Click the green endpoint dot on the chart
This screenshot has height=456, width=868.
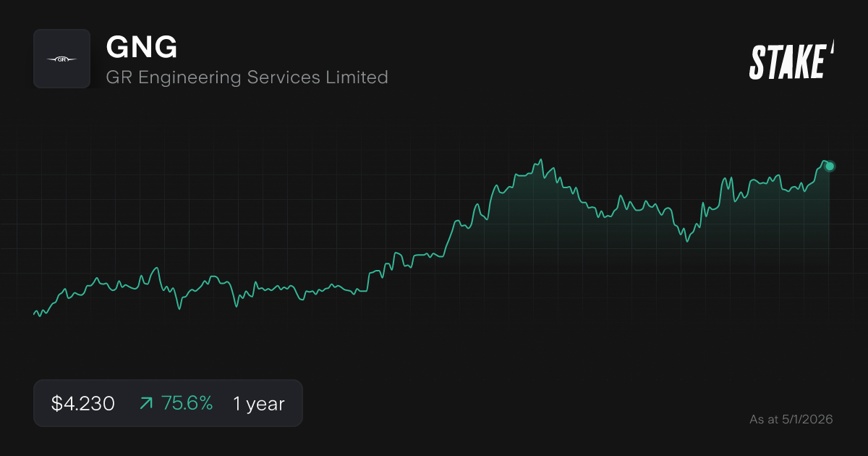827,166
